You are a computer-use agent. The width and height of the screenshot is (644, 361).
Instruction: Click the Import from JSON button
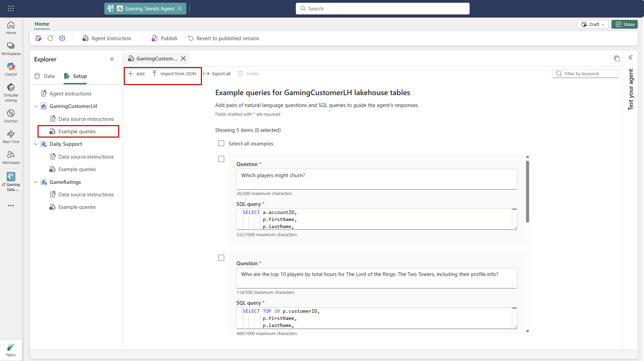pyautogui.click(x=174, y=74)
